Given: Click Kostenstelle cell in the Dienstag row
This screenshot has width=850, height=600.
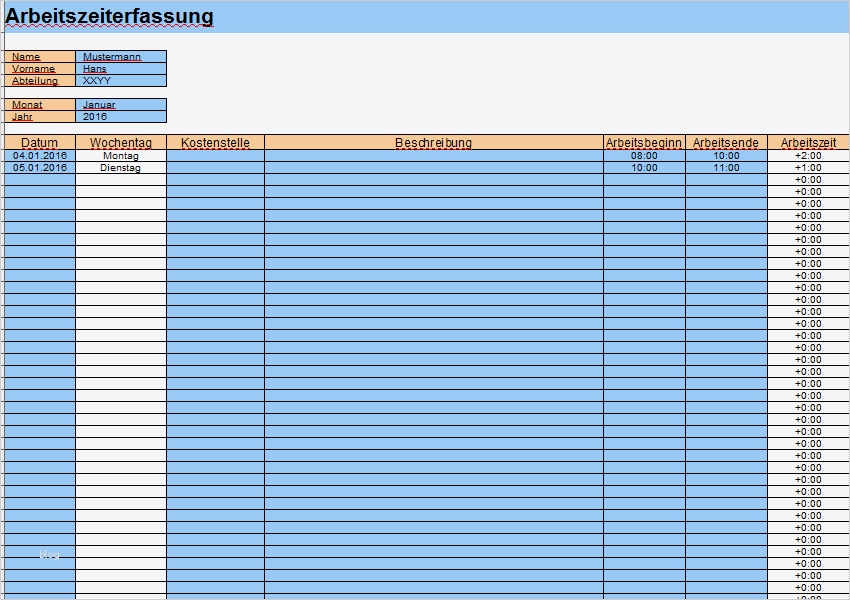Looking at the screenshot, I should (x=215, y=167).
